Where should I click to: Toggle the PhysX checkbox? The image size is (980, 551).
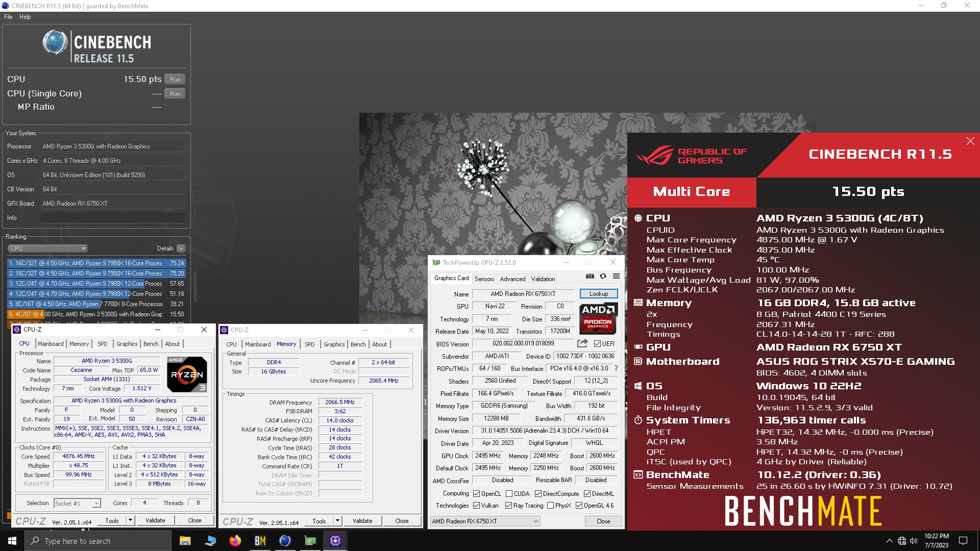pyautogui.click(x=550, y=506)
